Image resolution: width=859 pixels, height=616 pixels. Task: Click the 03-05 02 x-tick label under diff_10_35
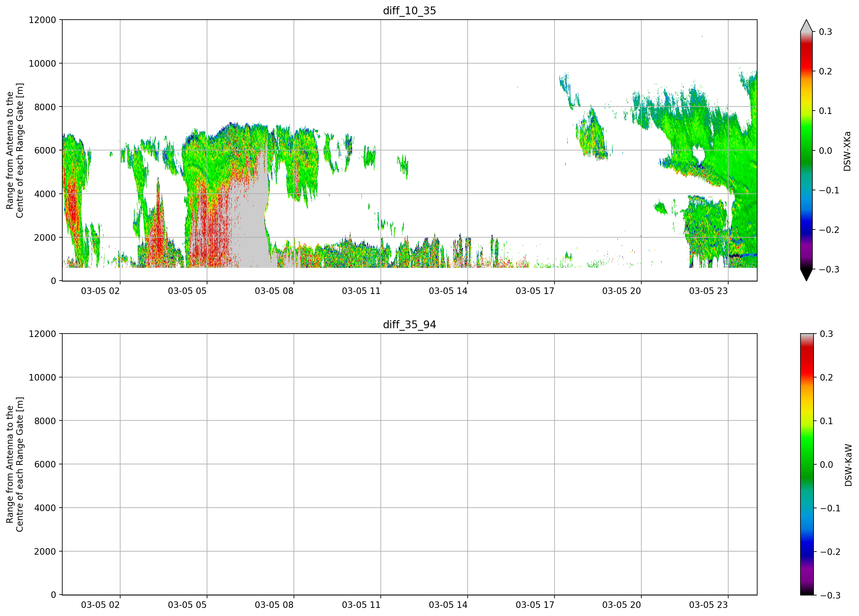[x=100, y=291]
